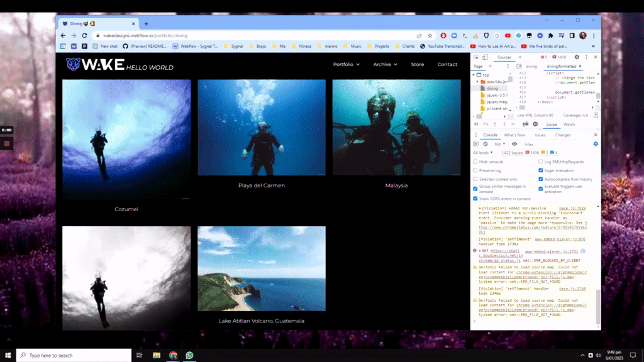Image resolution: width=644 pixels, height=362 pixels.
Task: Expand the Archive navigation dropdown
Action: [x=385, y=65]
